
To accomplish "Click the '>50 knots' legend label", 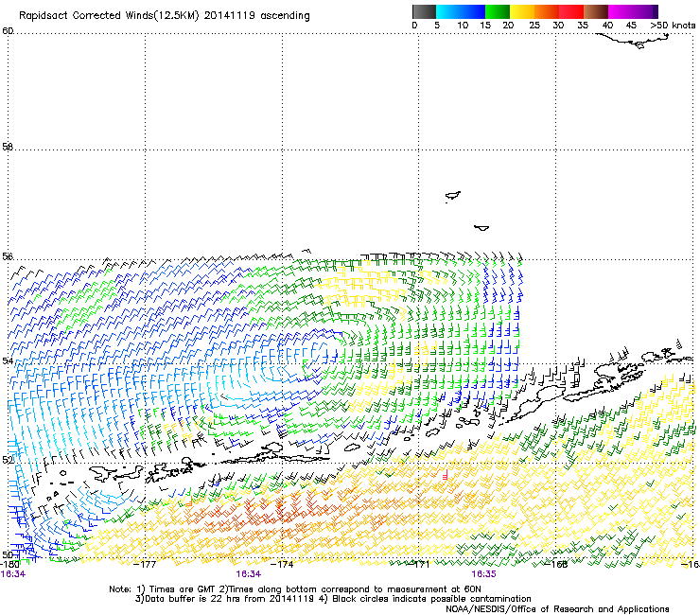I will coord(673,26).
